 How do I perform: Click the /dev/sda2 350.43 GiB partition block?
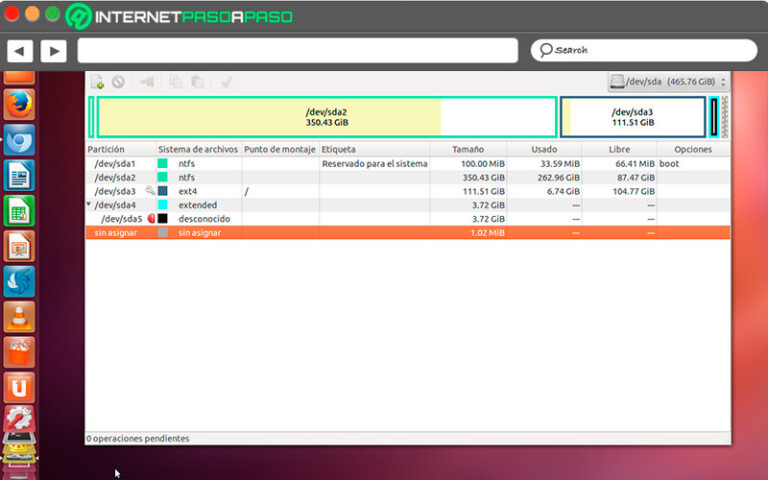[x=326, y=116]
